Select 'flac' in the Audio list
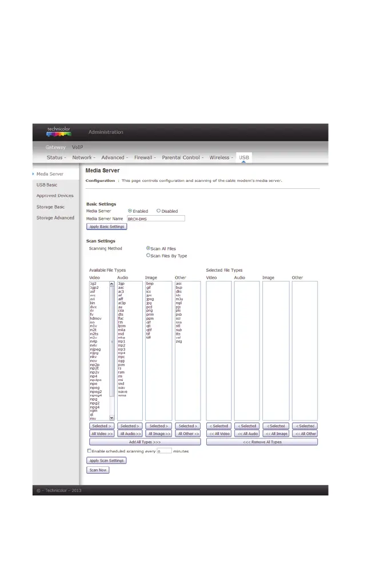The height and width of the screenshot is (587, 392). (x=121, y=319)
